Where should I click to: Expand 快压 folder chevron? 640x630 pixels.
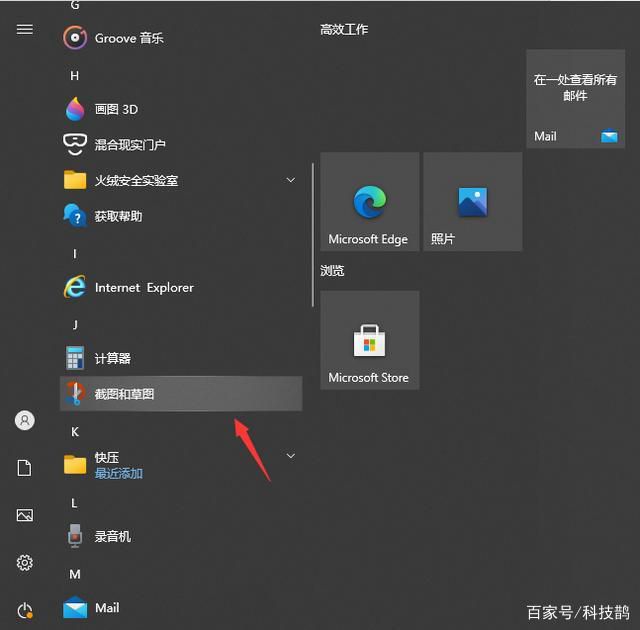click(291, 456)
